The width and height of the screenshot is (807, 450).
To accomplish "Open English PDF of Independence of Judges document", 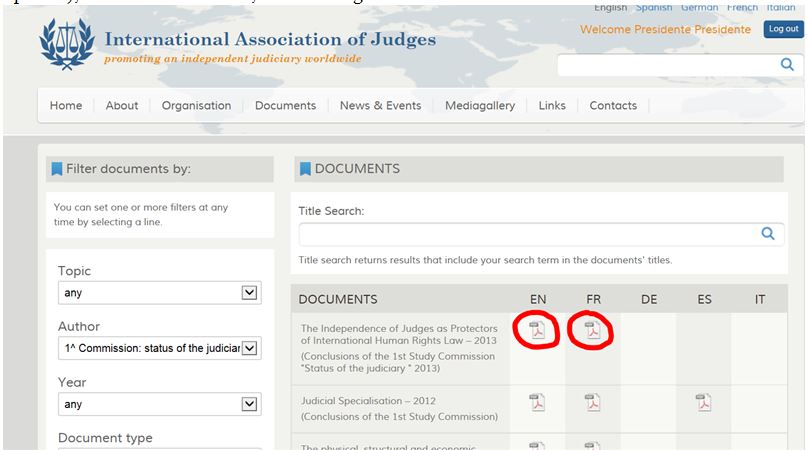I will point(537,331).
